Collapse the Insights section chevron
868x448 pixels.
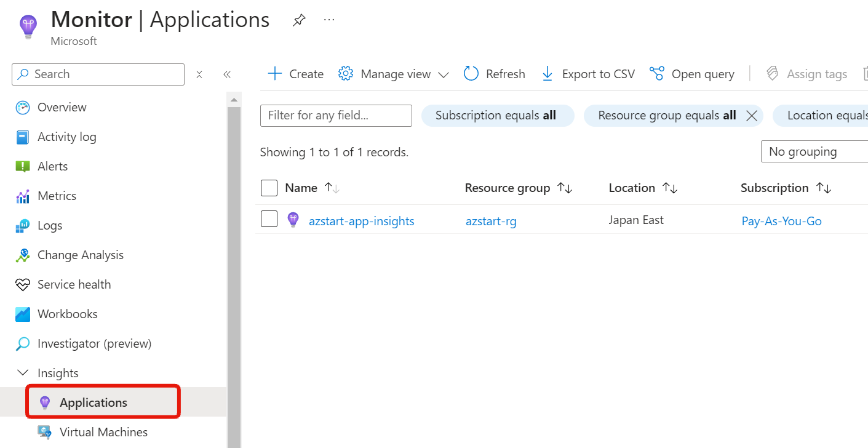pos(23,373)
